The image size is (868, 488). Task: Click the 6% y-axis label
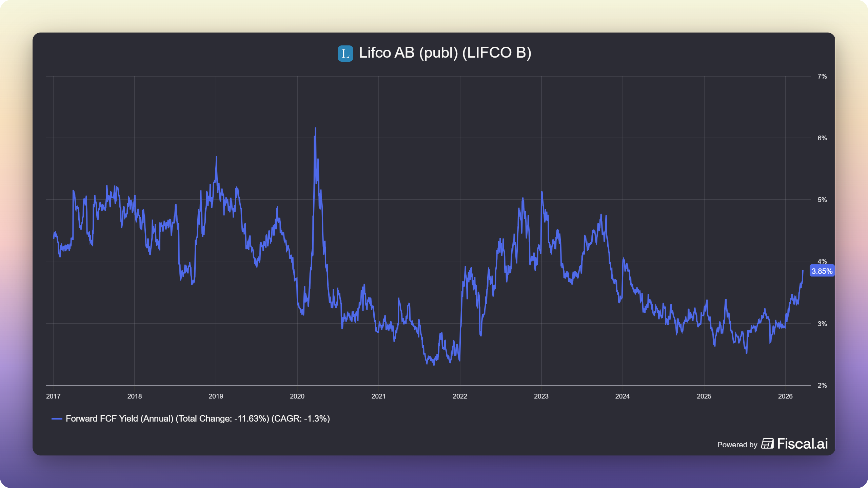[x=822, y=138]
